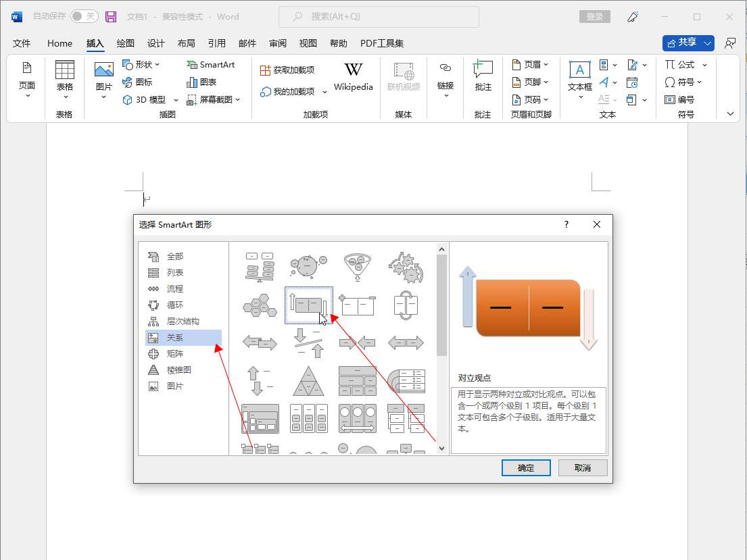Open Wikipedia add-in
This screenshot has width=747, height=560.
[353, 76]
